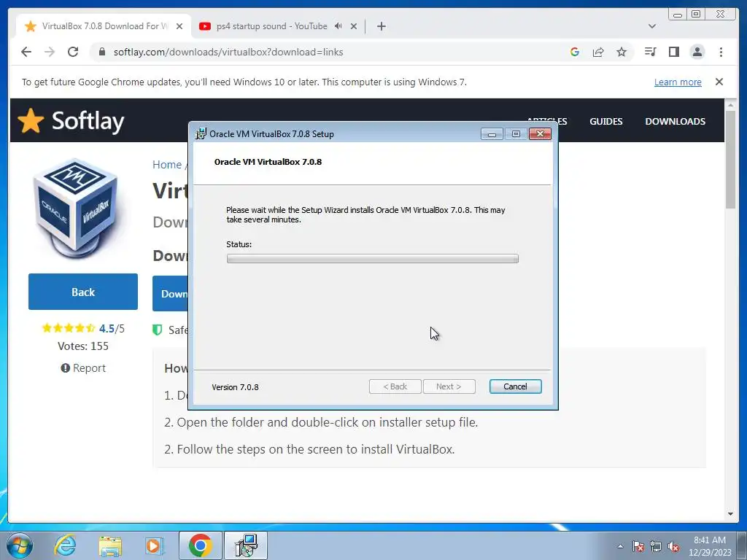Close the VirtualBox Download tab

point(179,26)
